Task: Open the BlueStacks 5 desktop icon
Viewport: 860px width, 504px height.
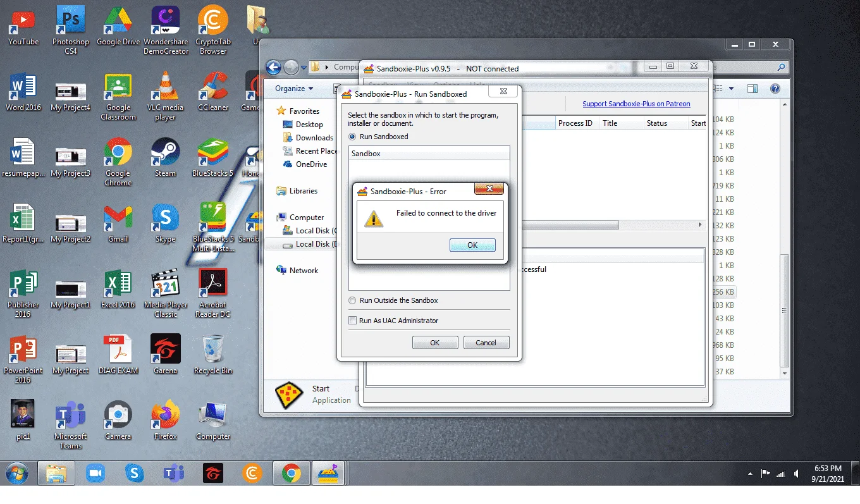Action: [213, 158]
